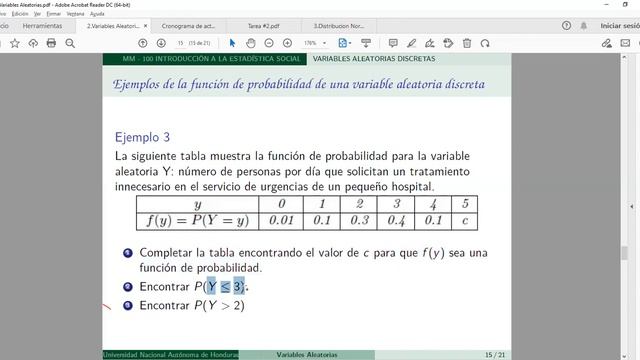This screenshot has height=360, width=640.
Task: Click the header text "VARIABLES ALEATORIAS DISCRETAS"
Action: click(374, 59)
